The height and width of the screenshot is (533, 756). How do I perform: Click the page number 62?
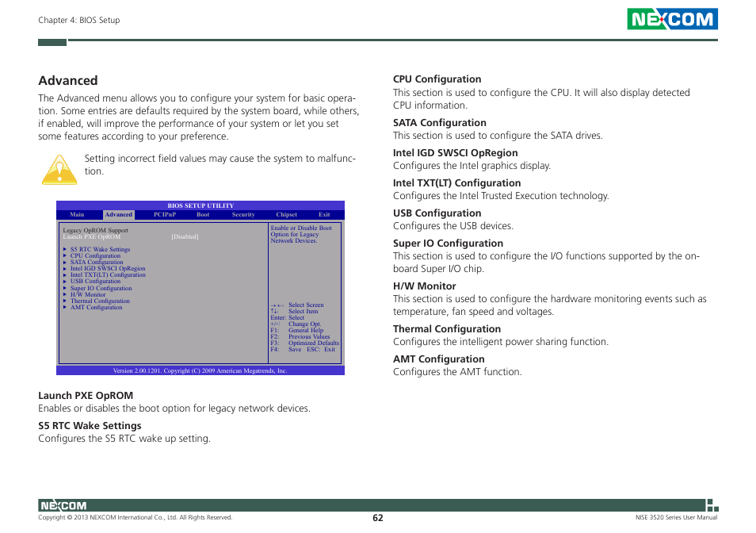(378, 518)
